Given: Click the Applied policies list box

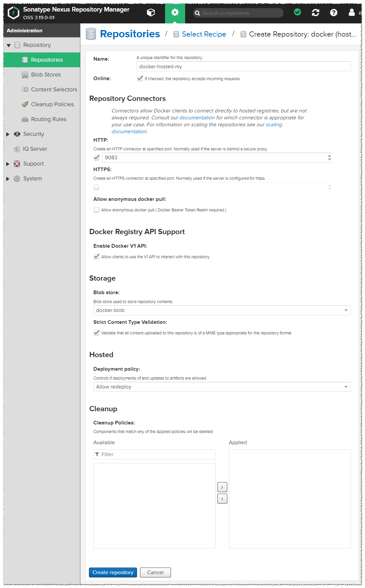Looking at the screenshot, I should pyautogui.click(x=290, y=499).
